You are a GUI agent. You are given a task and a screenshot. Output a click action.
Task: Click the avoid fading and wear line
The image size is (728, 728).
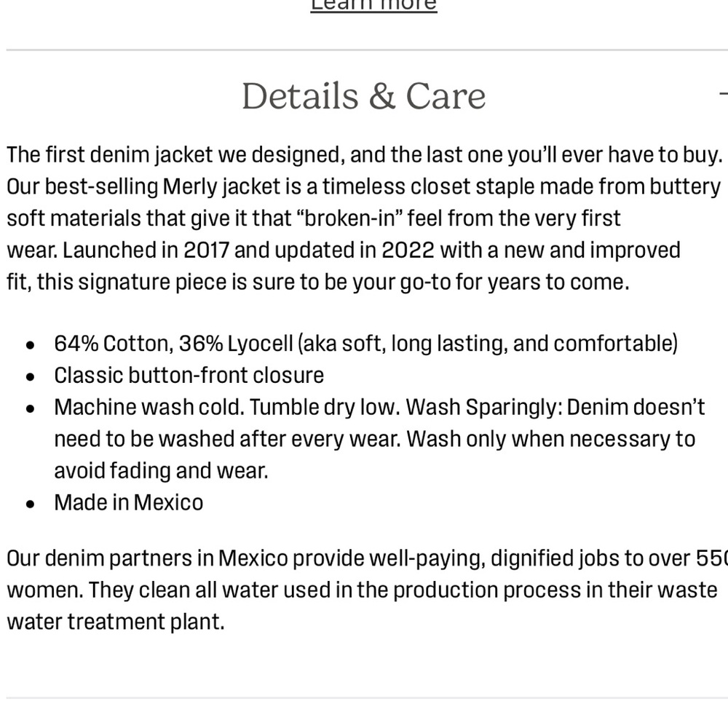click(x=161, y=471)
